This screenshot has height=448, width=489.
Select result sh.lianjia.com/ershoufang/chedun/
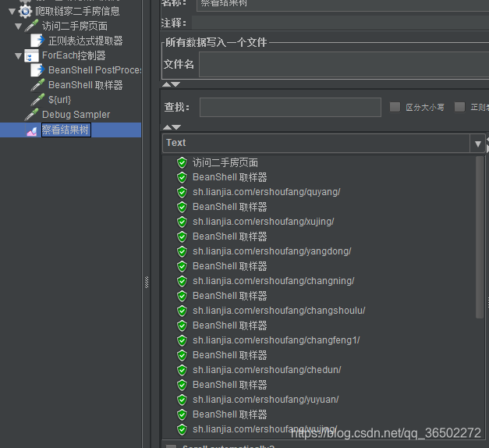pyautogui.click(x=267, y=370)
